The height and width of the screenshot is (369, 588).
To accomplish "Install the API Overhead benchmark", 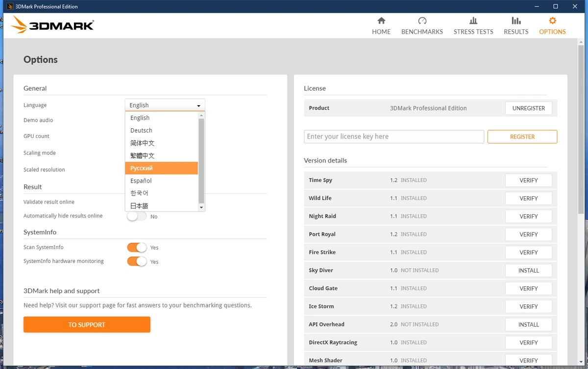I will click(x=529, y=324).
